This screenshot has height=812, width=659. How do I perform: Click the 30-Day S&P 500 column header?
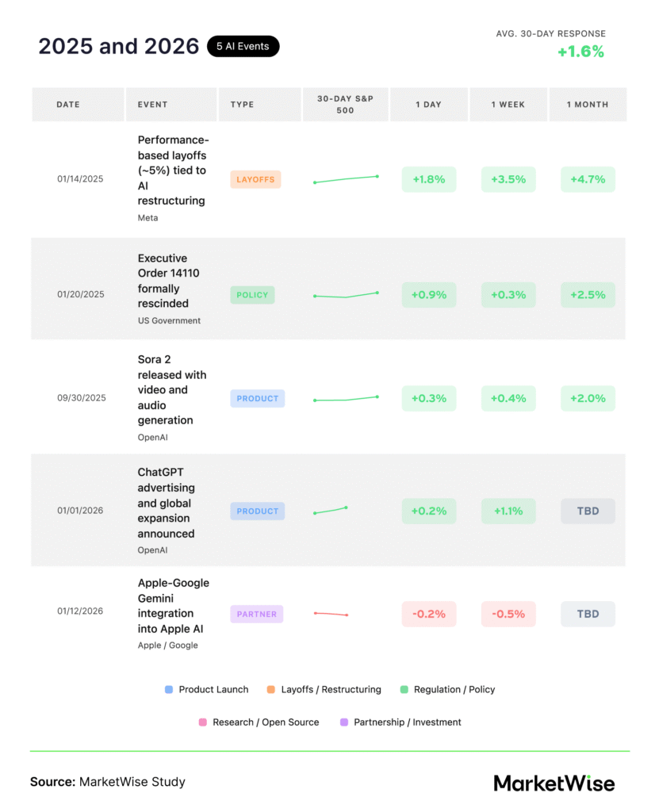346,105
